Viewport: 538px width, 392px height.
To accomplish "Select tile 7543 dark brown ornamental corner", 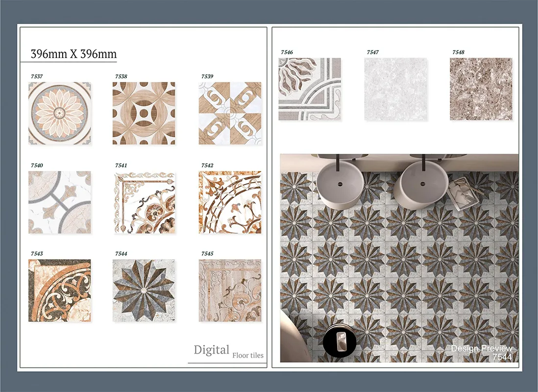I will pyautogui.click(x=60, y=291).
